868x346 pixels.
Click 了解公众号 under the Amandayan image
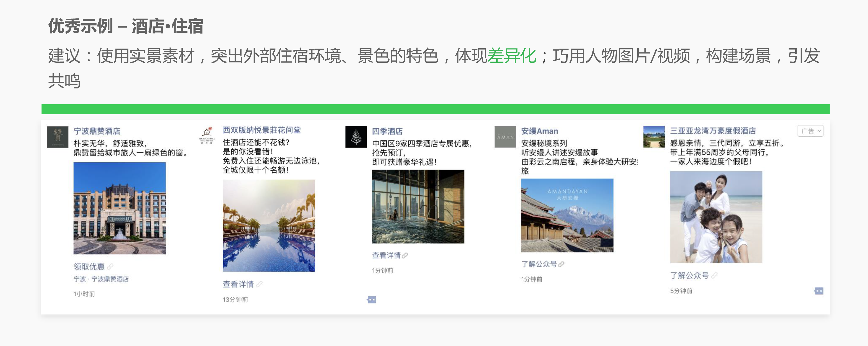point(539,264)
